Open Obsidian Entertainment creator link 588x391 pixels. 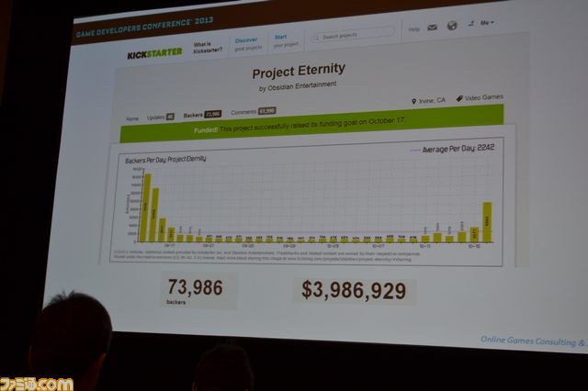(302, 85)
